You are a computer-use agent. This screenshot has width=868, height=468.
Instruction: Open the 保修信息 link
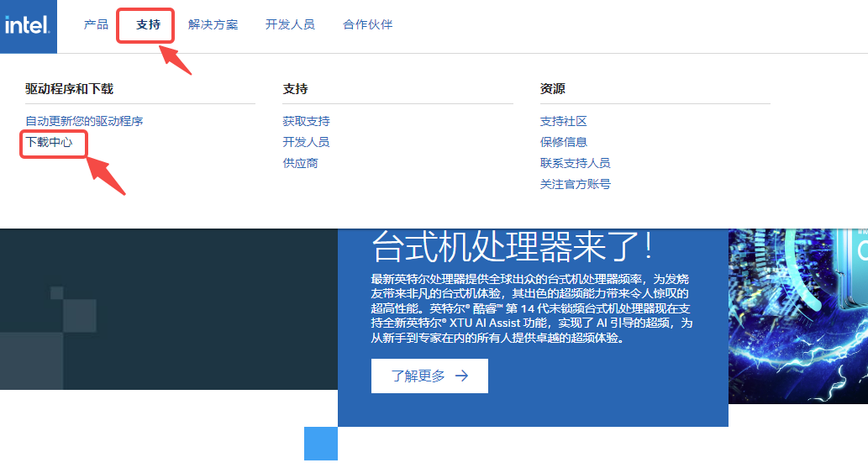[x=563, y=143]
